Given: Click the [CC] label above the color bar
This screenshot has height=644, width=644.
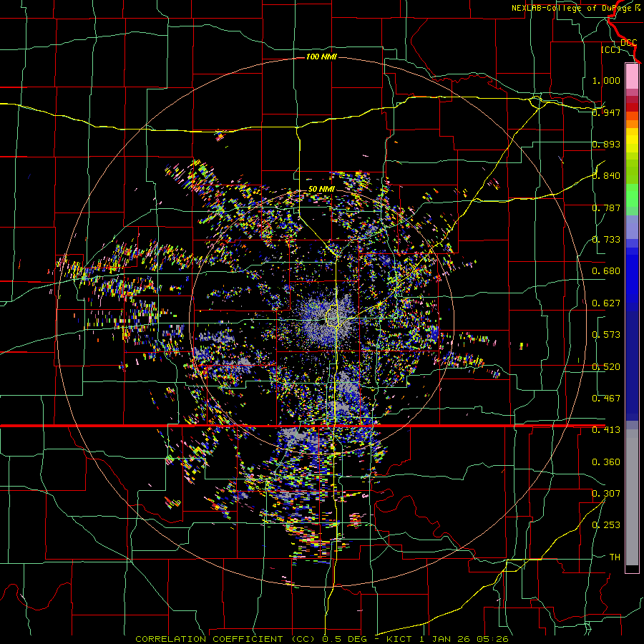Looking at the screenshot, I should coord(610,49).
